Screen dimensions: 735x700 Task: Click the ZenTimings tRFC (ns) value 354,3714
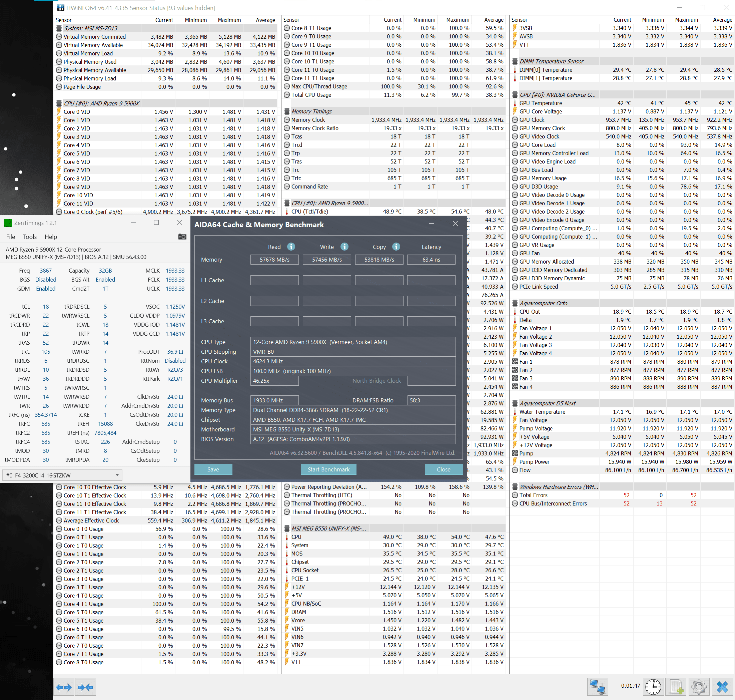tap(45, 414)
